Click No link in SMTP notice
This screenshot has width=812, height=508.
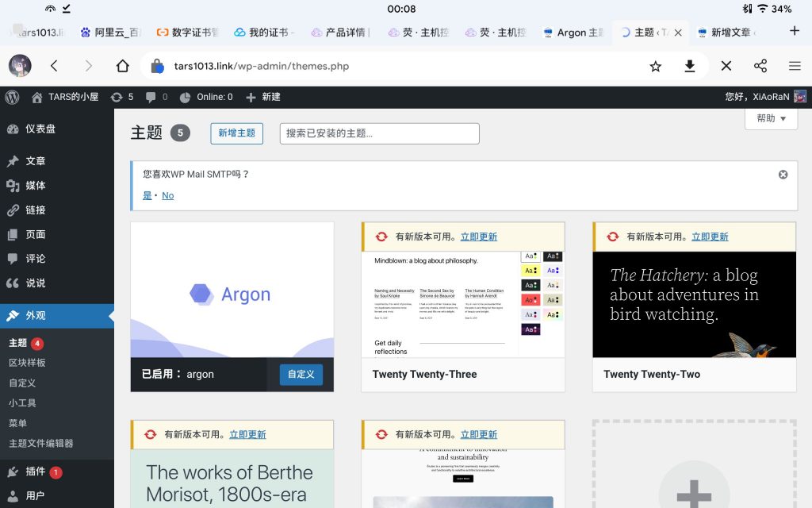[x=167, y=195]
